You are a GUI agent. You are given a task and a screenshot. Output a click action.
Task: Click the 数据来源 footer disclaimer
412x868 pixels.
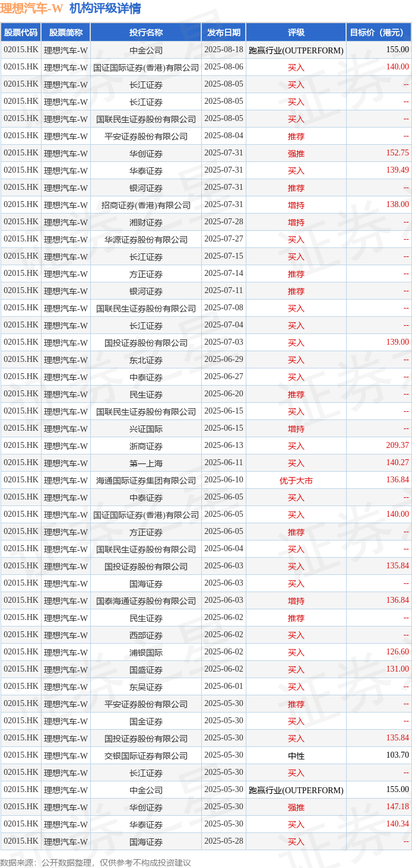96,862
